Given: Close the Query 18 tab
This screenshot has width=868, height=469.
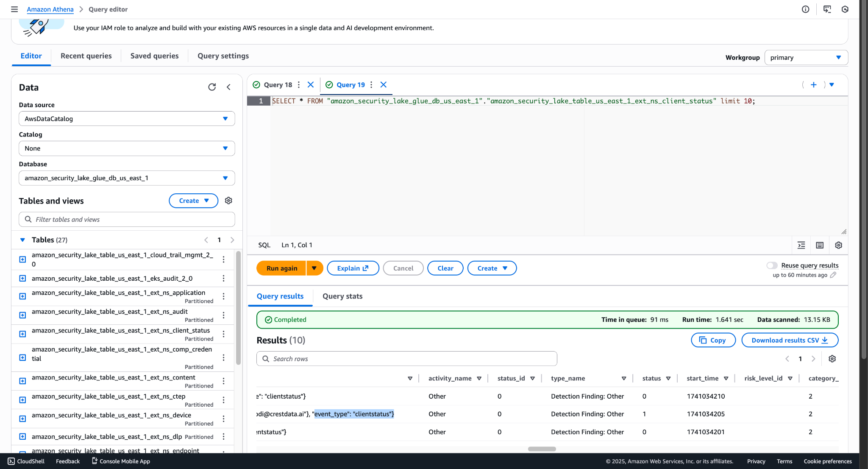Looking at the screenshot, I should coord(311,85).
